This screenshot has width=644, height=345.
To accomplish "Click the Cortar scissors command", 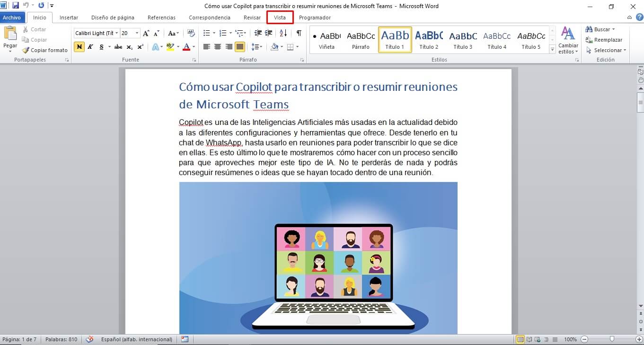I will point(34,29).
